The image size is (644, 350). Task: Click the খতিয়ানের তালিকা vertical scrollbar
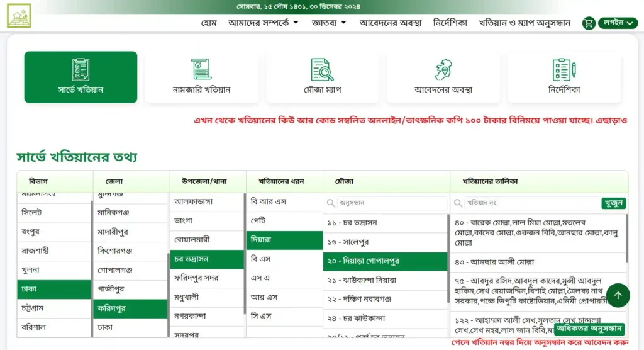pyautogui.click(x=627, y=239)
